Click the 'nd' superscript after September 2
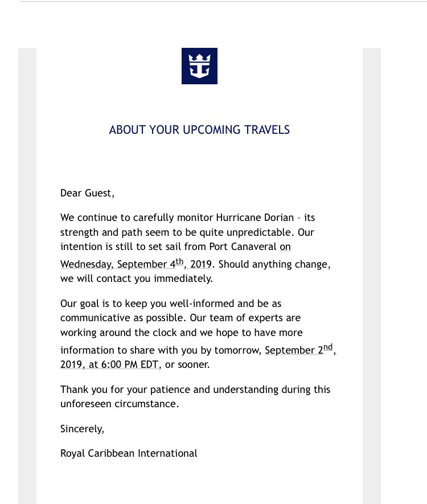Viewport: 427px width, 504px height. [328, 347]
